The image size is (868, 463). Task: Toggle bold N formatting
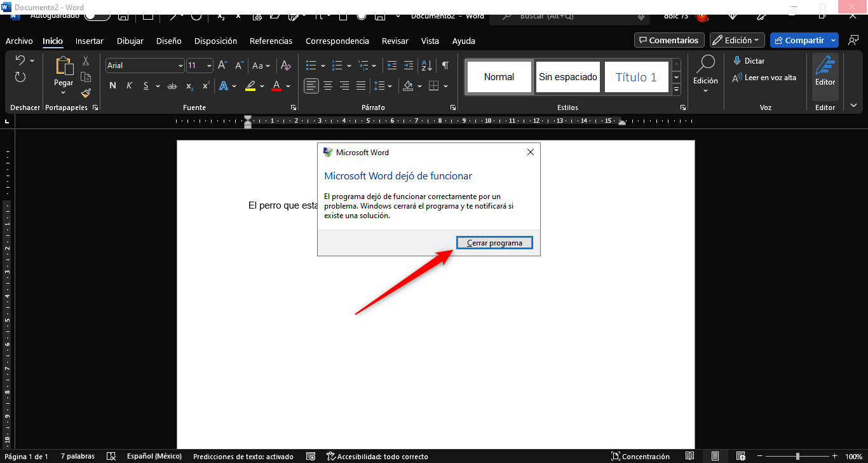(x=112, y=86)
